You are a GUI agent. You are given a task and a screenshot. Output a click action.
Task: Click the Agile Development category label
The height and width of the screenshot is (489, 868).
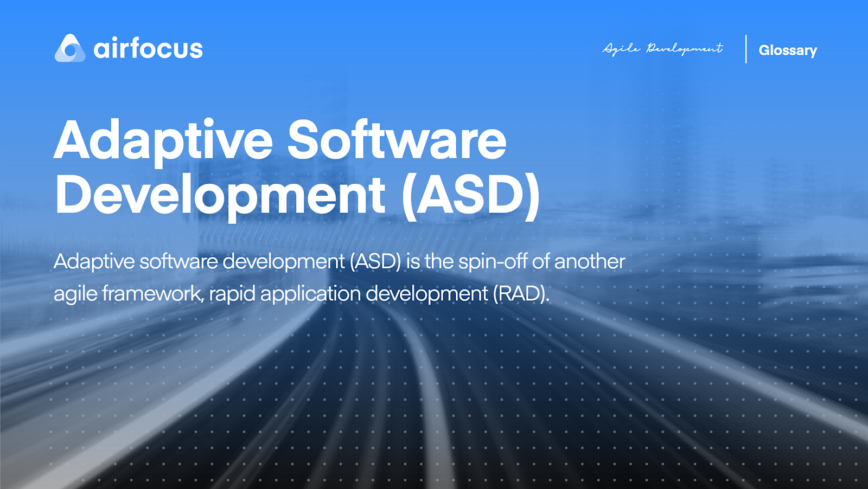pos(663,48)
